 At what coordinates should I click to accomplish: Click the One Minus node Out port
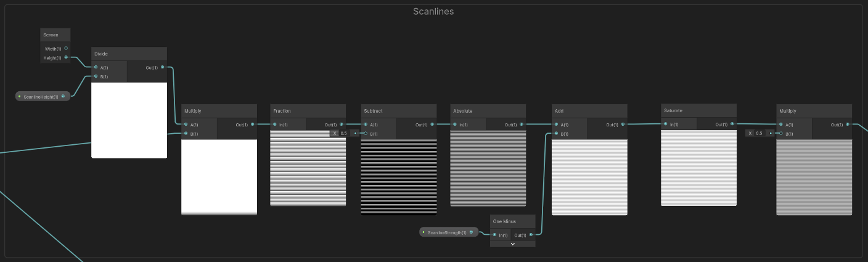[x=531, y=235]
